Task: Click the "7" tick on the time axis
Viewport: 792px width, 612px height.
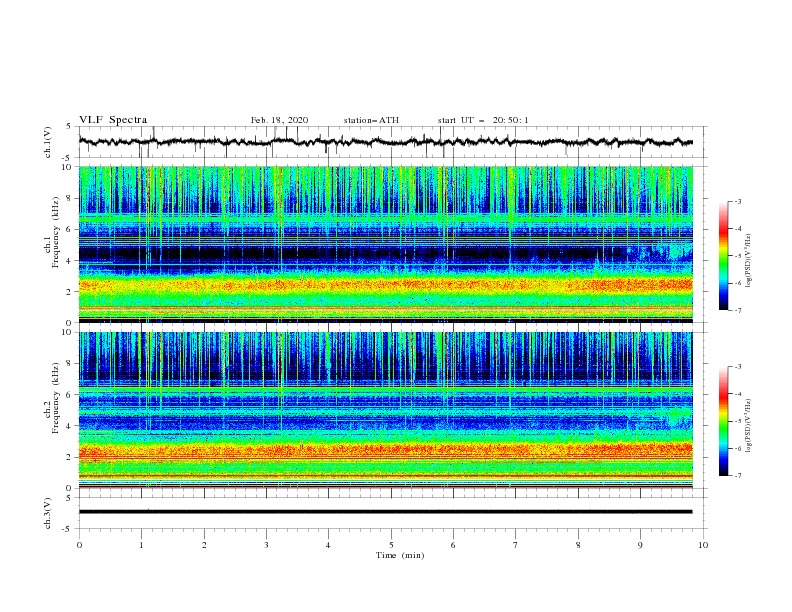Action: coord(516,545)
